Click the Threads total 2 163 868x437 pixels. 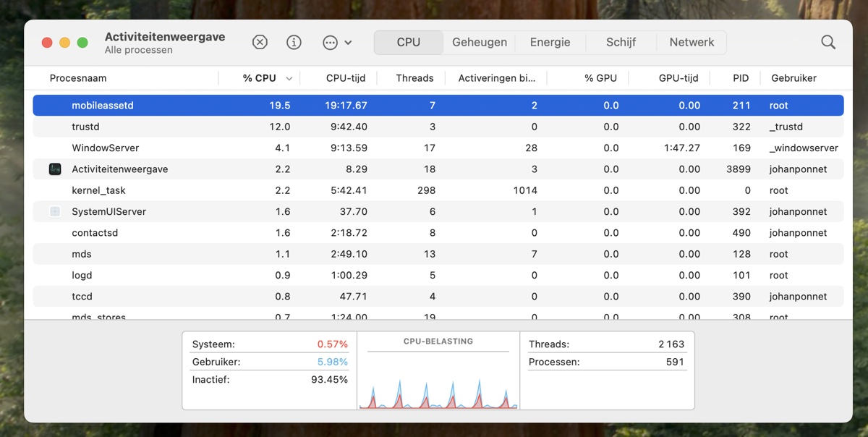(671, 344)
